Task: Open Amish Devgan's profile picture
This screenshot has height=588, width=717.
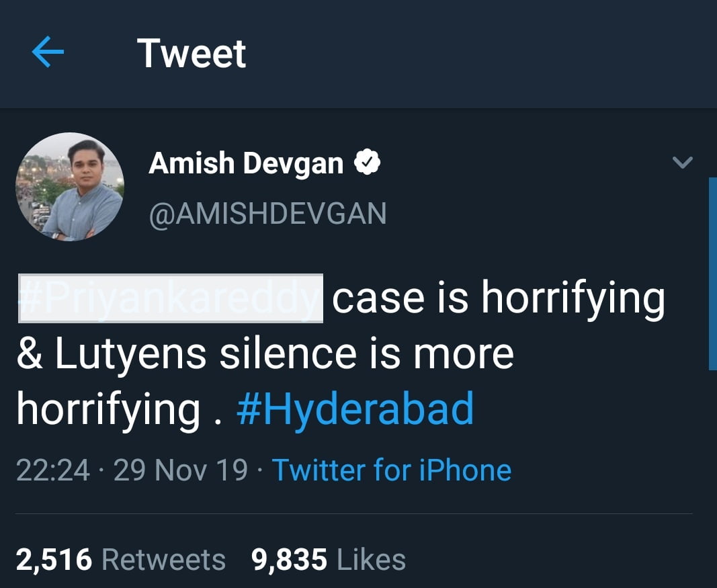Action: (x=70, y=186)
